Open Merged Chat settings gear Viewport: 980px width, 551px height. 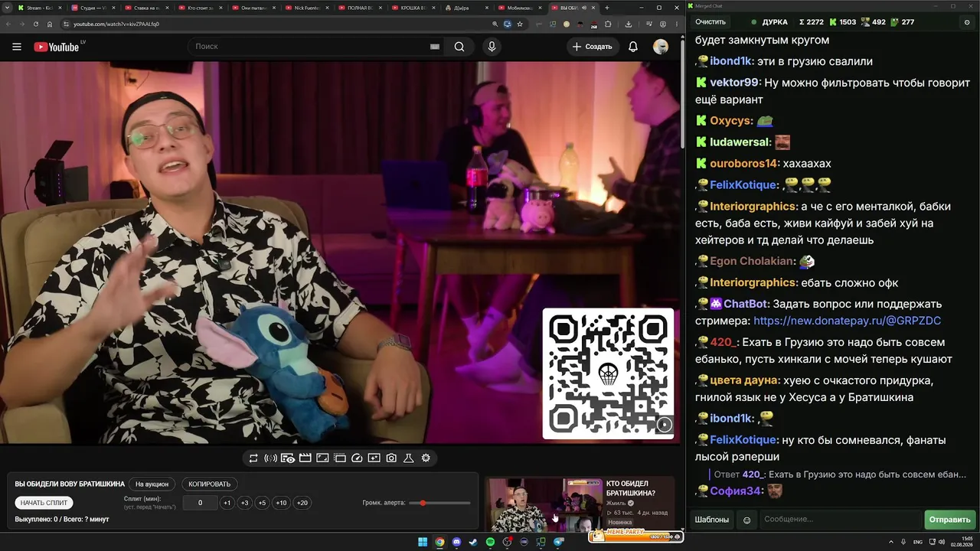pos(966,22)
